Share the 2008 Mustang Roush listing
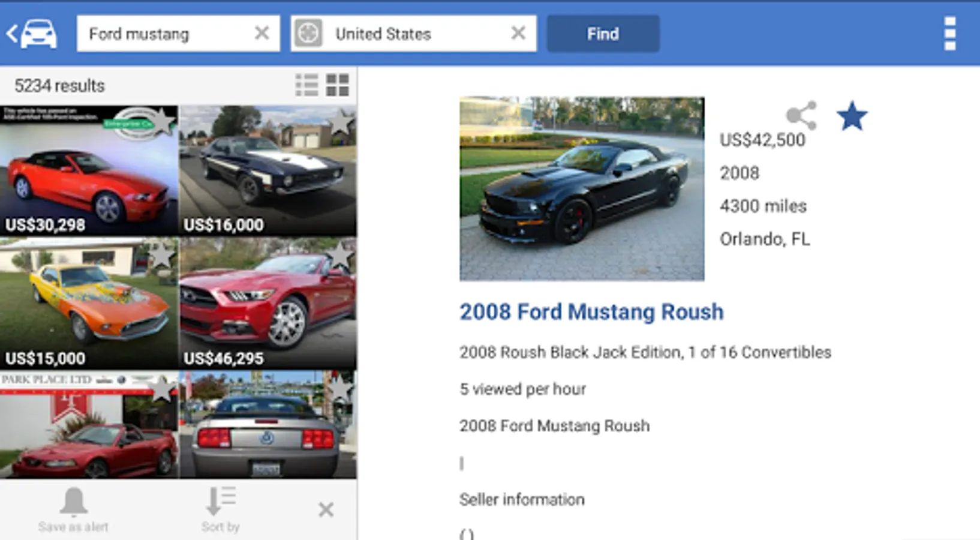The height and width of the screenshot is (540, 980). point(802,116)
